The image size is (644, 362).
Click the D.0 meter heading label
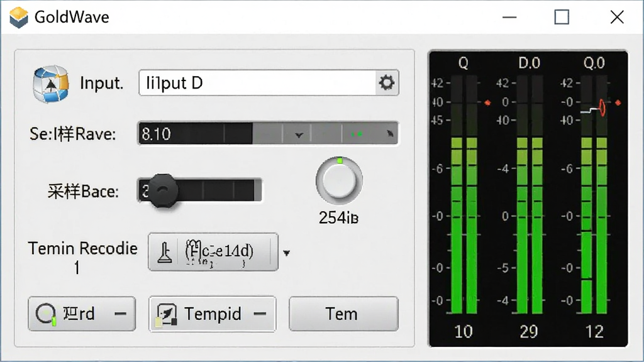click(529, 63)
